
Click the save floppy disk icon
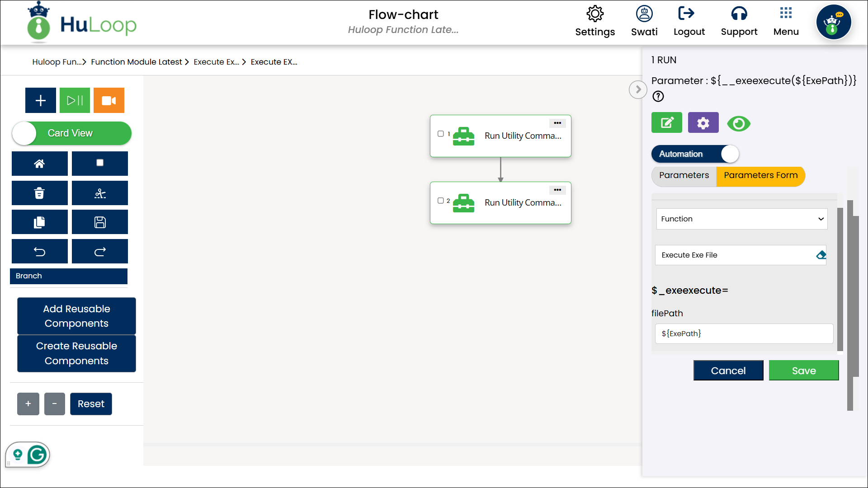tap(100, 222)
